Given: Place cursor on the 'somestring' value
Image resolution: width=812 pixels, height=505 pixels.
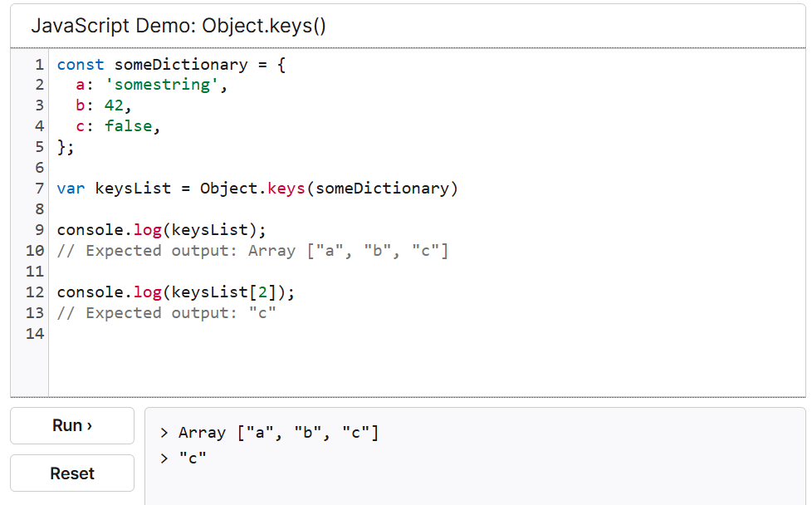Looking at the screenshot, I should point(165,85).
